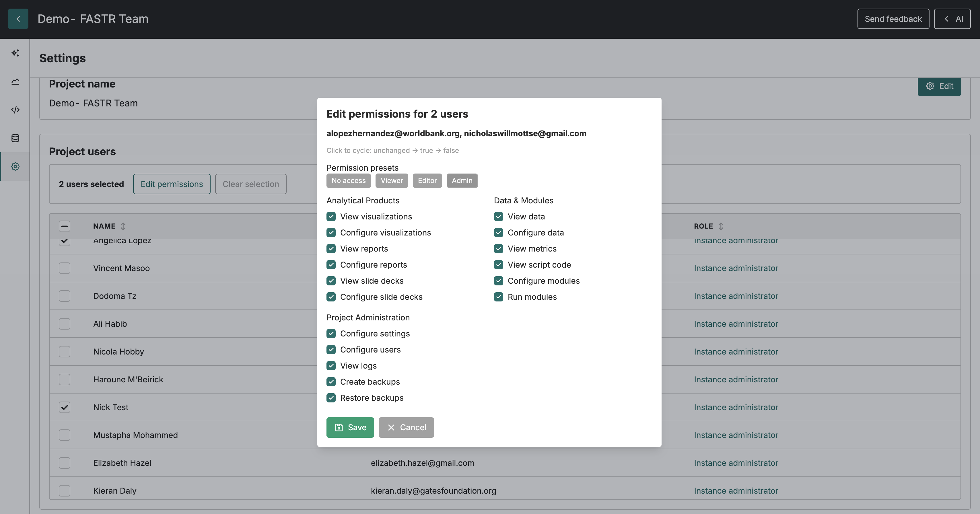980x514 pixels.
Task: Toggle Create backups checkbox
Action: tap(331, 381)
